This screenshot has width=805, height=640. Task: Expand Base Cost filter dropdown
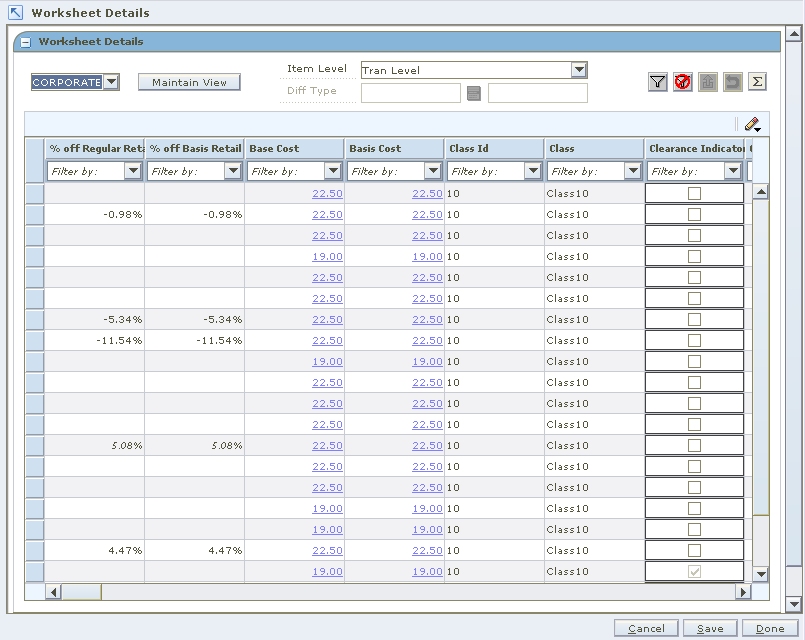[333, 171]
